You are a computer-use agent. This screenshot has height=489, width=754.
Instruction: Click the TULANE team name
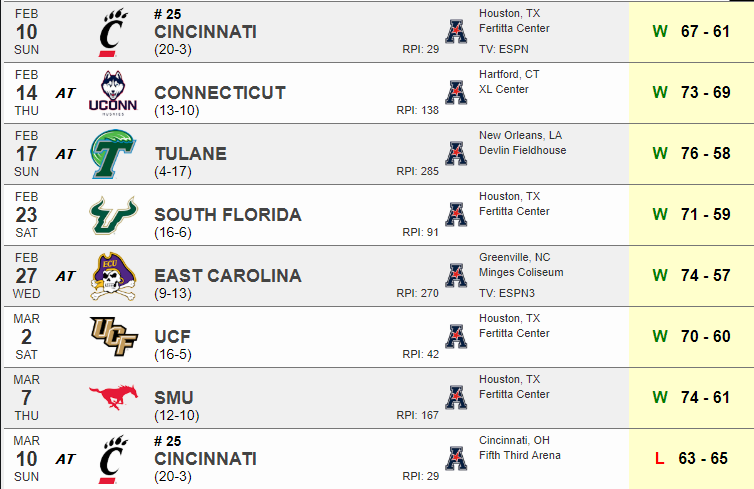(190, 154)
